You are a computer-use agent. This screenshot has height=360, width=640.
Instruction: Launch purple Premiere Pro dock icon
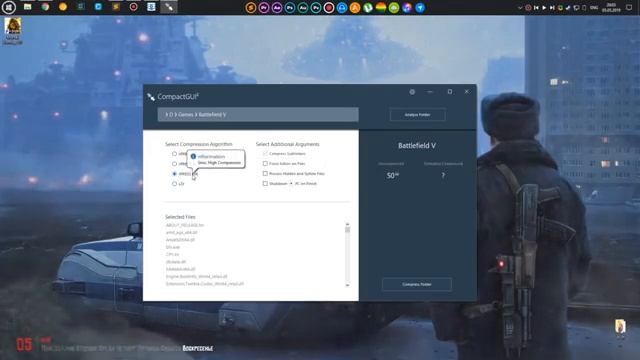(x=264, y=8)
